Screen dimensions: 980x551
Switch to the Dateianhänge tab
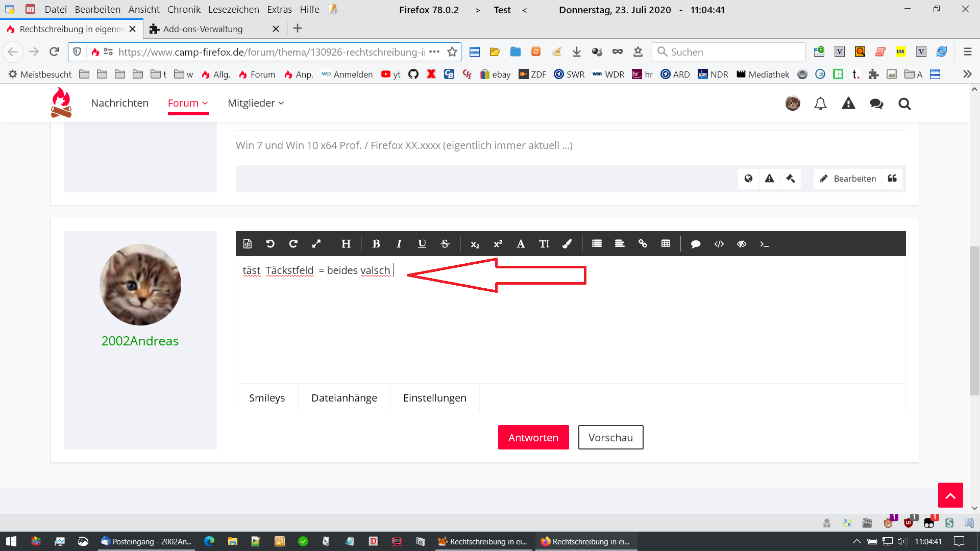pos(344,398)
